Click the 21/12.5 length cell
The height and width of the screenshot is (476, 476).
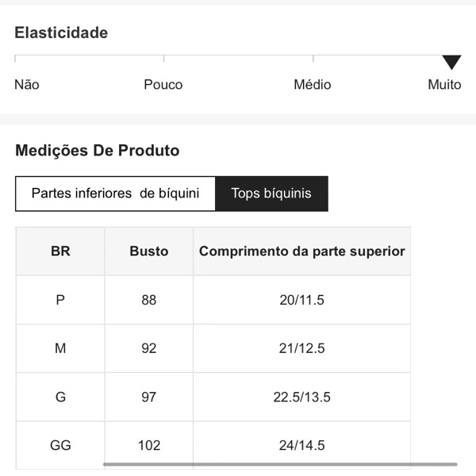point(302,348)
